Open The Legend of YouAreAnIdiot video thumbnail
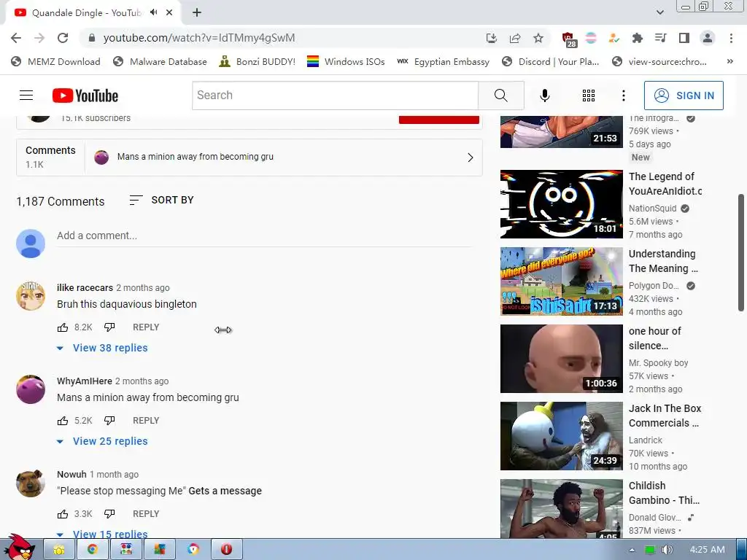Screen dimensions: 747x560 click(561, 204)
